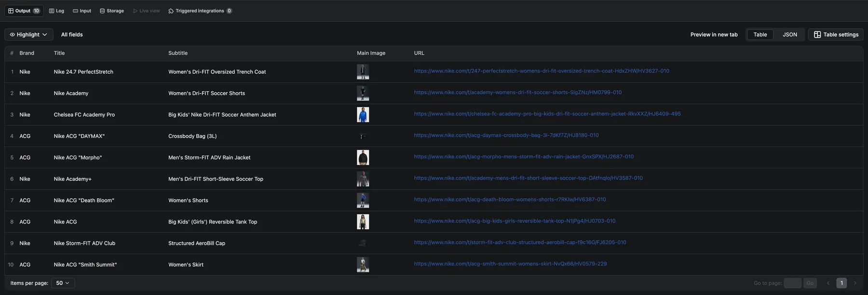Click the Storage database icon
Screen dimensions: 868x295
click(x=102, y=11)
